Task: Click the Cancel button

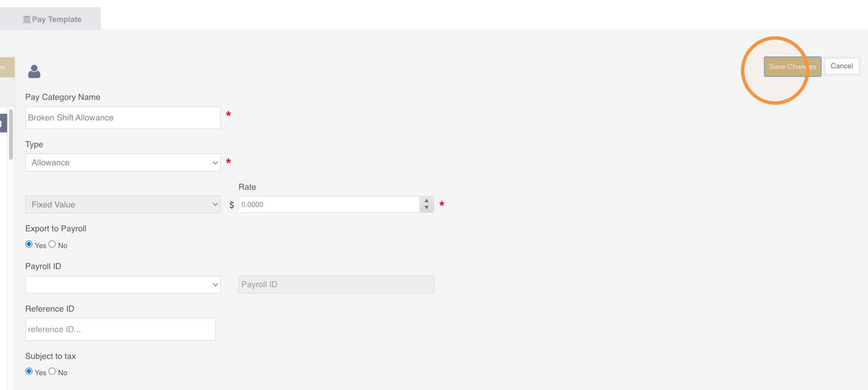Action: coord(842,66)
